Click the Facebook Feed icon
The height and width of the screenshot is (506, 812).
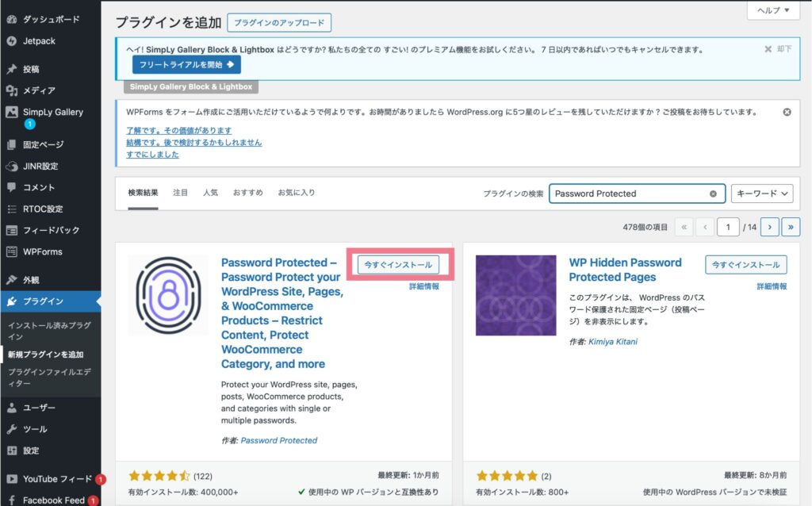pyautogui.click(x=11, y=500)
